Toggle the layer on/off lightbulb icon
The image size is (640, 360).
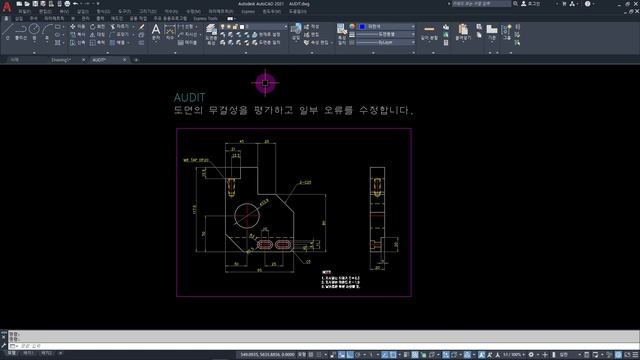pyautogui.click(x=222, y=27)
